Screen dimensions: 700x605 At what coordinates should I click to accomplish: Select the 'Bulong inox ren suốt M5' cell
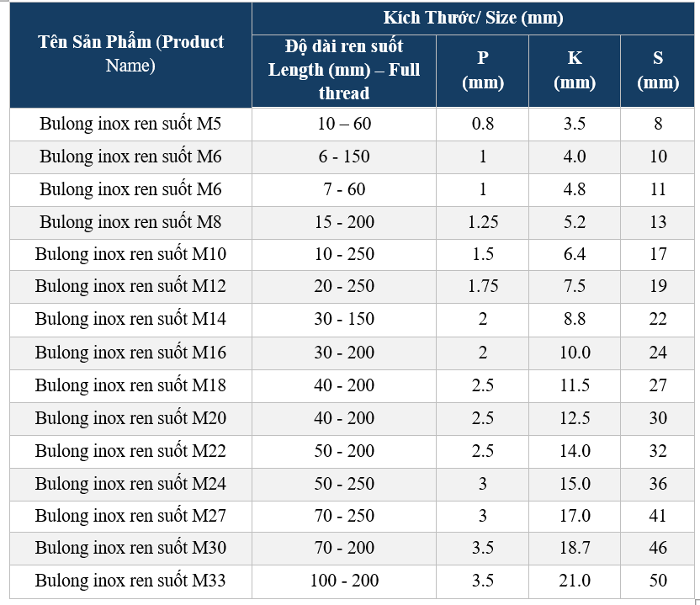click(x=130, y=124)
